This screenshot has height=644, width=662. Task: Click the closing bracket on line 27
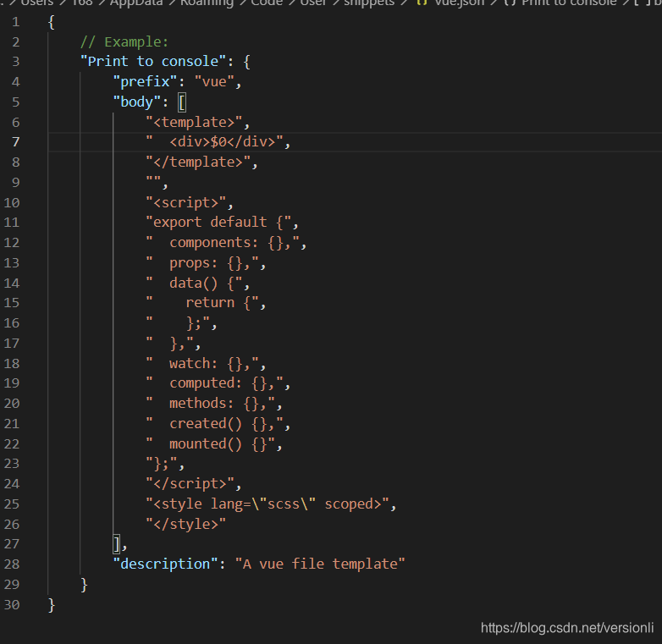pos(117,544)
